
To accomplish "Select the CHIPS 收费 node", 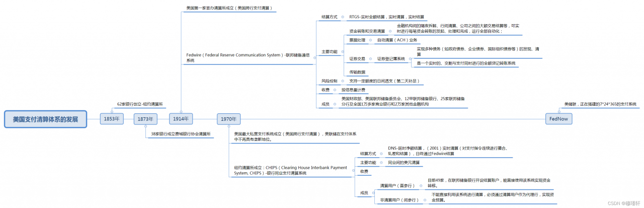I will (x=364, y=171).
